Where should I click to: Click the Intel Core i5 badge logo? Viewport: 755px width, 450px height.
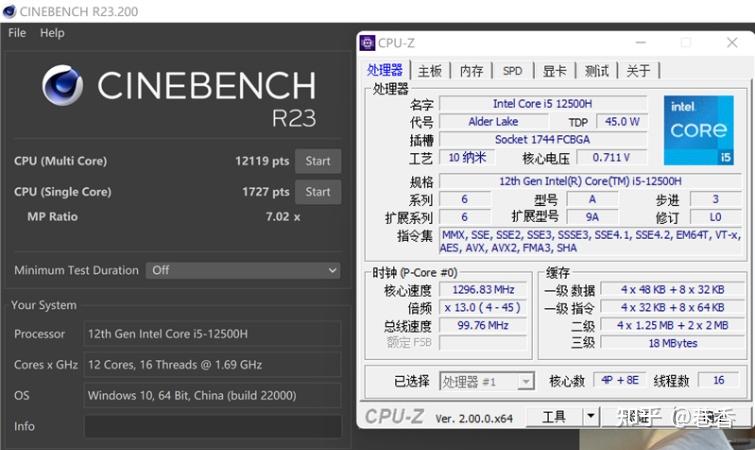coord(699,130)
